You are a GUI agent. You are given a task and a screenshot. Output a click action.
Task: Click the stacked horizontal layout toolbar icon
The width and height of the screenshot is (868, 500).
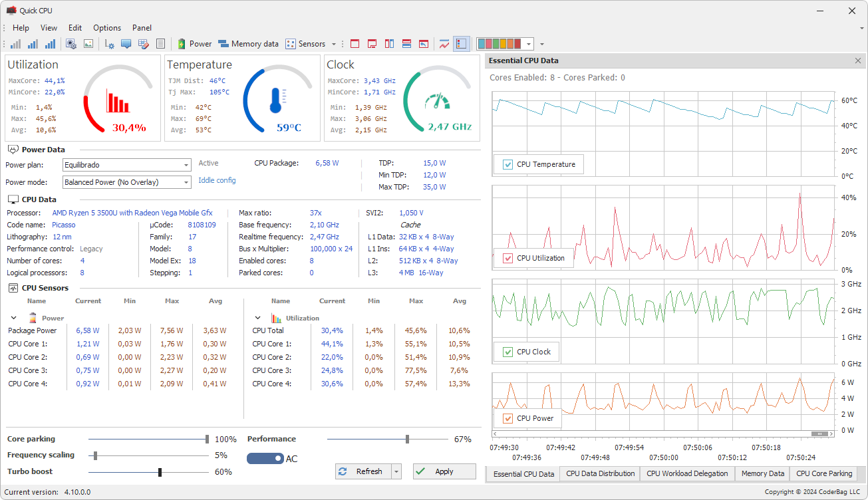pos(406,43)
